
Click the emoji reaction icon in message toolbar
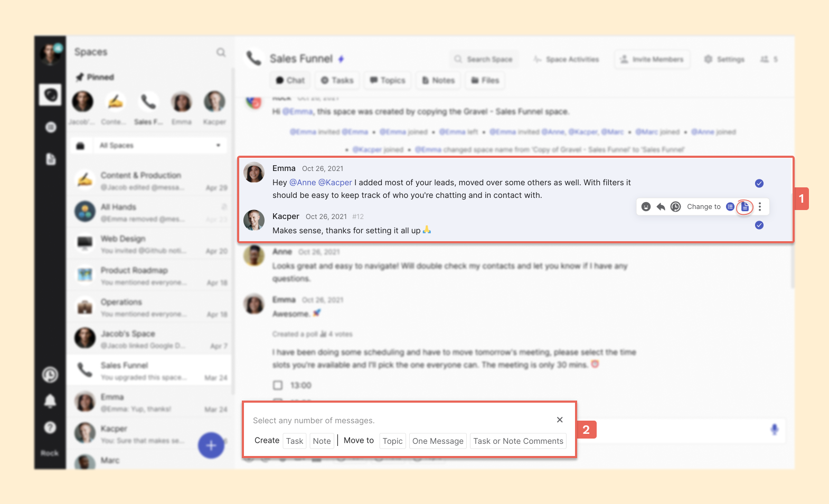646,207
